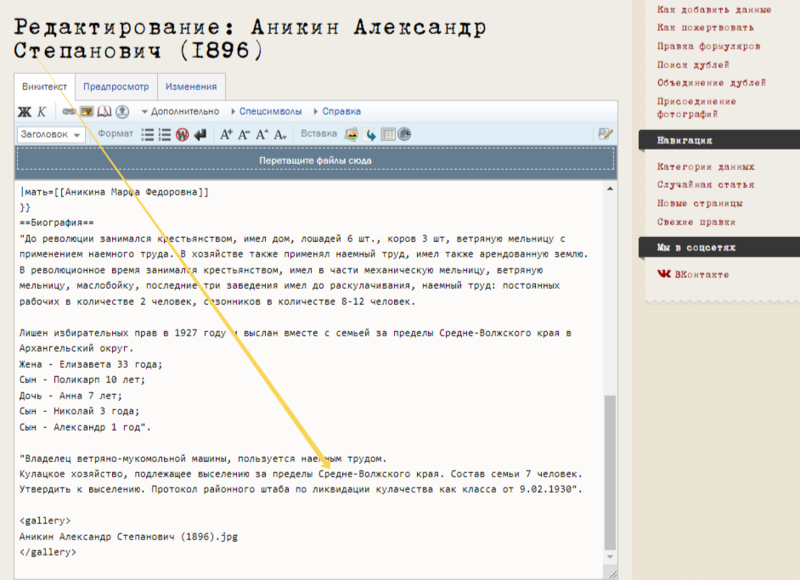Insert a link using the chain icon
The height and width of the screenshot is (580, 800).
(x=70, y=111)
